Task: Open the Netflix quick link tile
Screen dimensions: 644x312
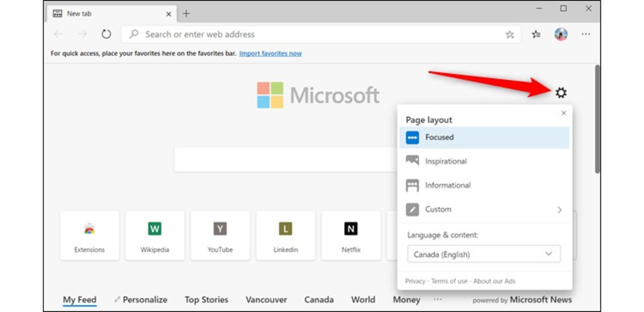Action: pos(351,235)
